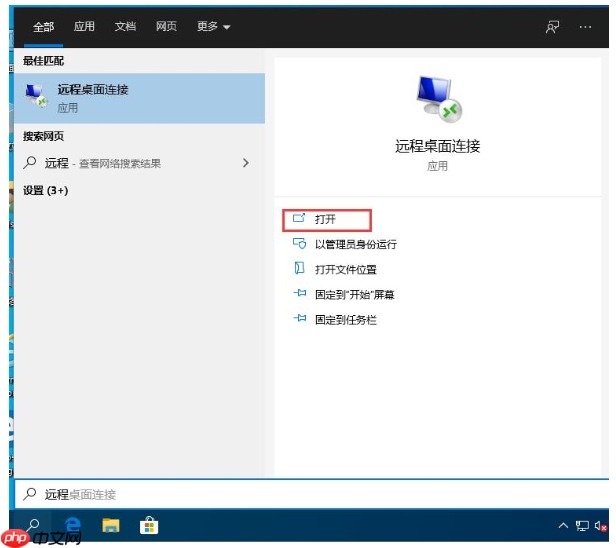616x548 pixels.
Task: Click the 搜索网页 heading
Action: 43,136
